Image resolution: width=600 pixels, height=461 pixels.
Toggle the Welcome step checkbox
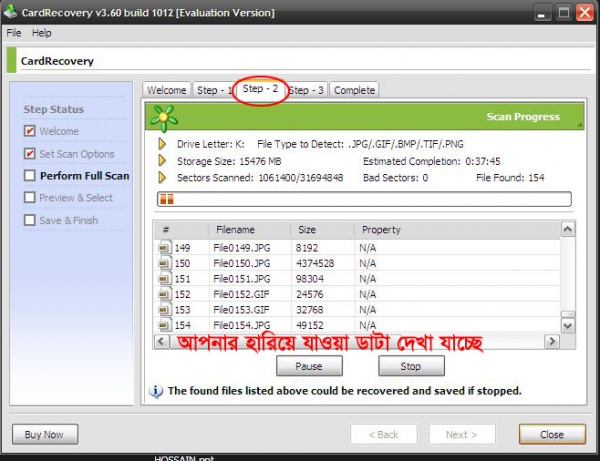29,131
